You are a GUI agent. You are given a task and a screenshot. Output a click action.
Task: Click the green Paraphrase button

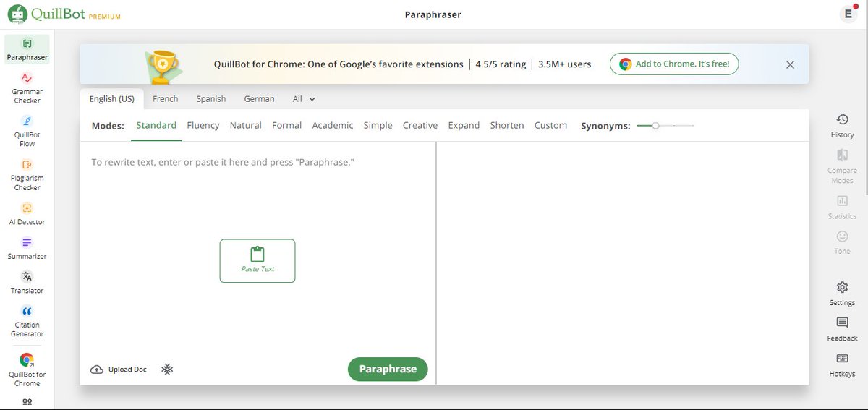tap(388, 369)
